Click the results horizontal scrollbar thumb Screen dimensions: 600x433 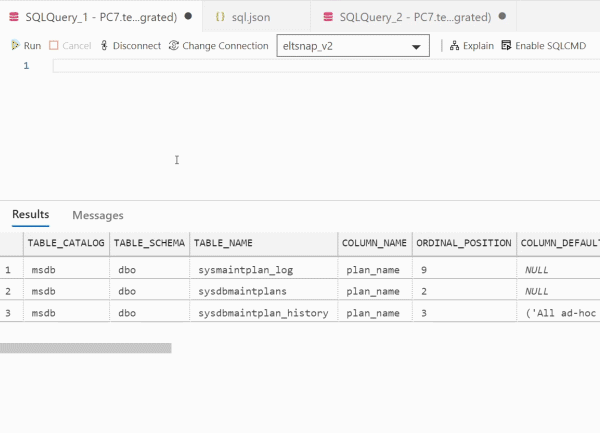pos(86,348)
